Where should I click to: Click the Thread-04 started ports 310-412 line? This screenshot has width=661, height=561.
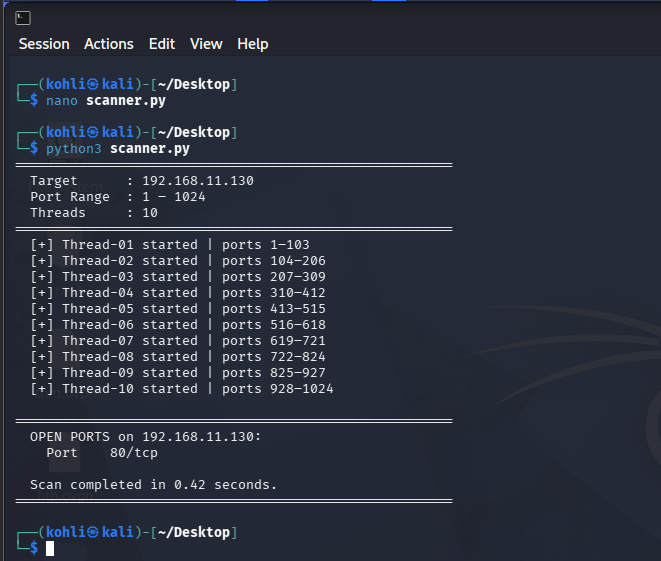pos(177,293)
